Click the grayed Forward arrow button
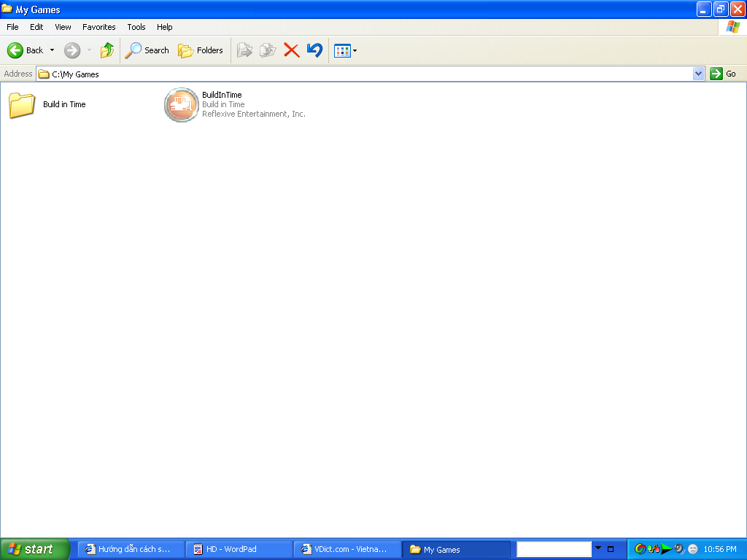 point(72,50)
